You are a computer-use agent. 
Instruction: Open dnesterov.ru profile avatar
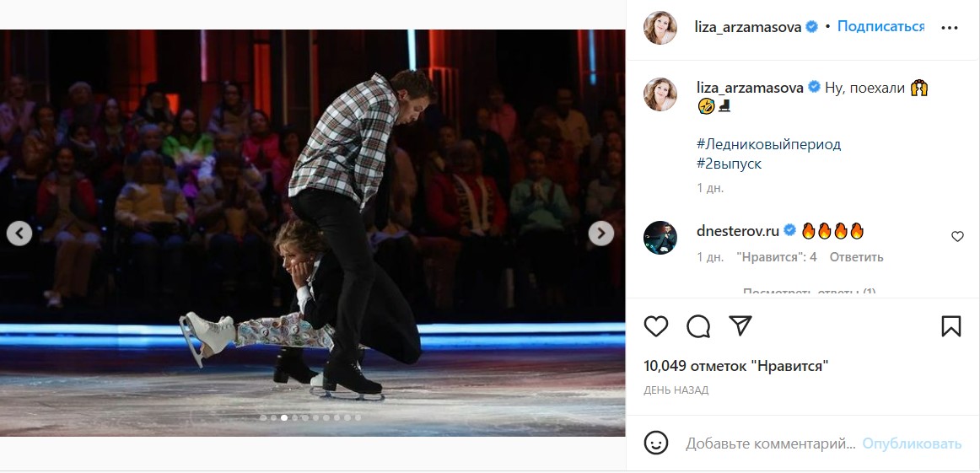pos(660,238)
